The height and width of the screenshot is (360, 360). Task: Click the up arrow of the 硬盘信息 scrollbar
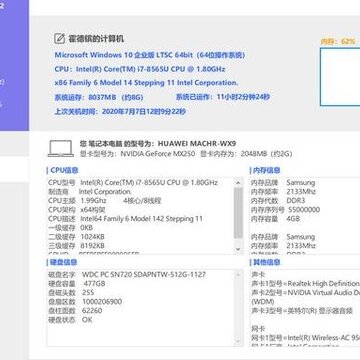coord(238,275)
